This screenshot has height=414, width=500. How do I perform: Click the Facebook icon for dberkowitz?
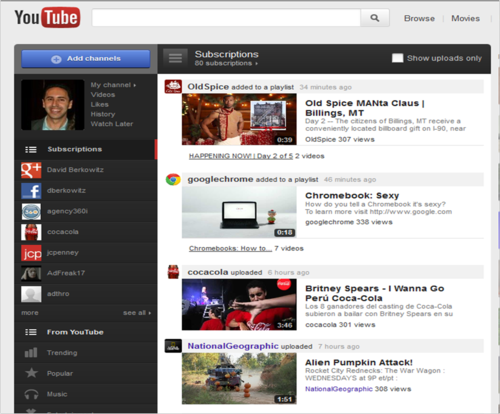coord(31,191)
